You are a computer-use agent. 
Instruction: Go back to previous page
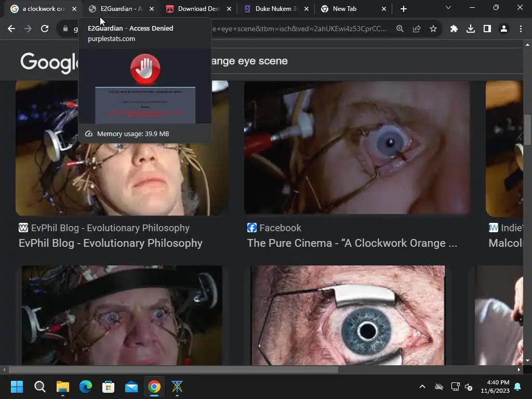11,29
